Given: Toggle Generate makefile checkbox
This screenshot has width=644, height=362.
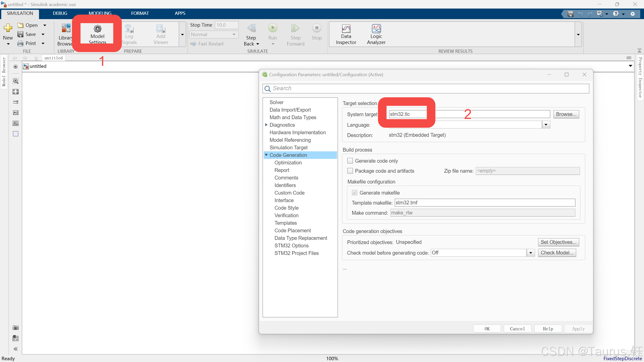Looking at the screenshot, I should pos(355,193).
